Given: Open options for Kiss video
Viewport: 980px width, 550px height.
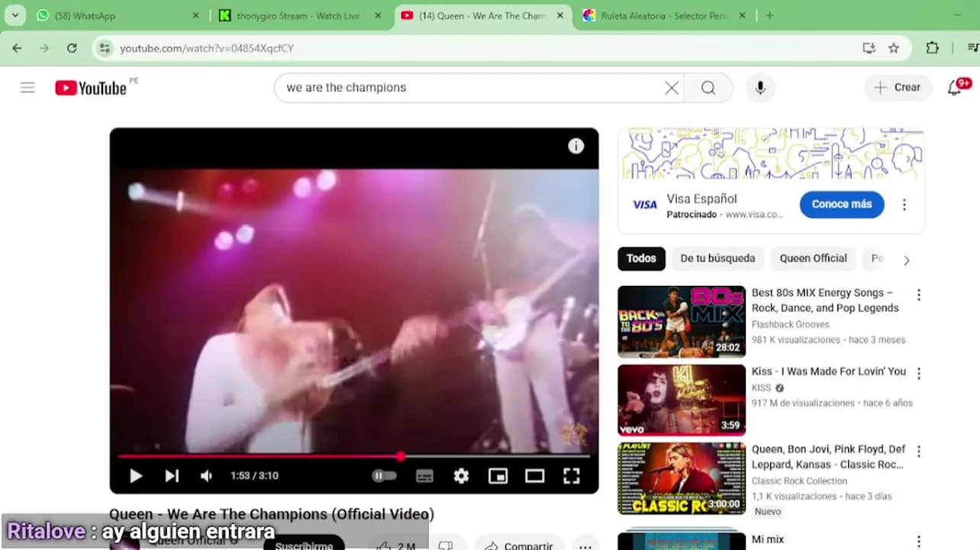Looking at the screenshot, I should [919, 374].
